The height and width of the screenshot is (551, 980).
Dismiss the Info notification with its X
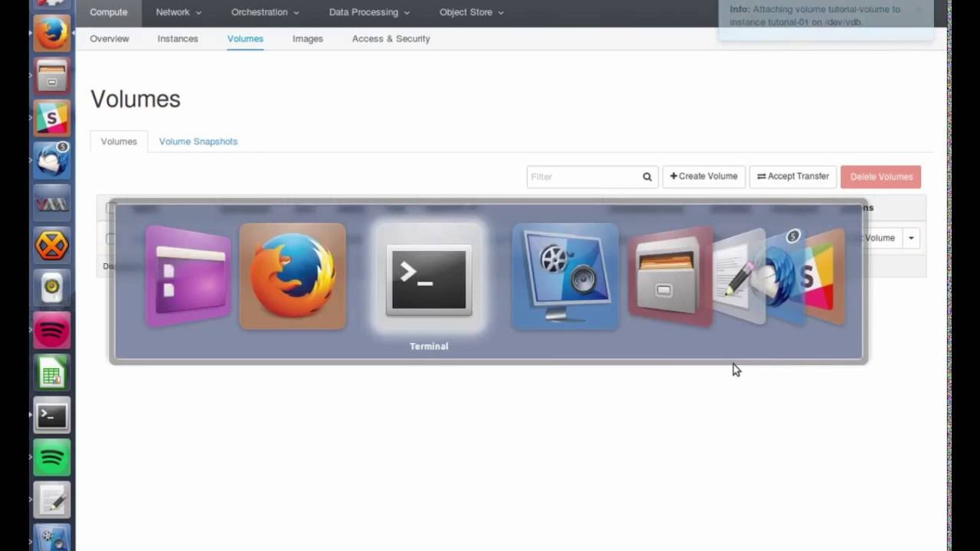pos(919,10)
